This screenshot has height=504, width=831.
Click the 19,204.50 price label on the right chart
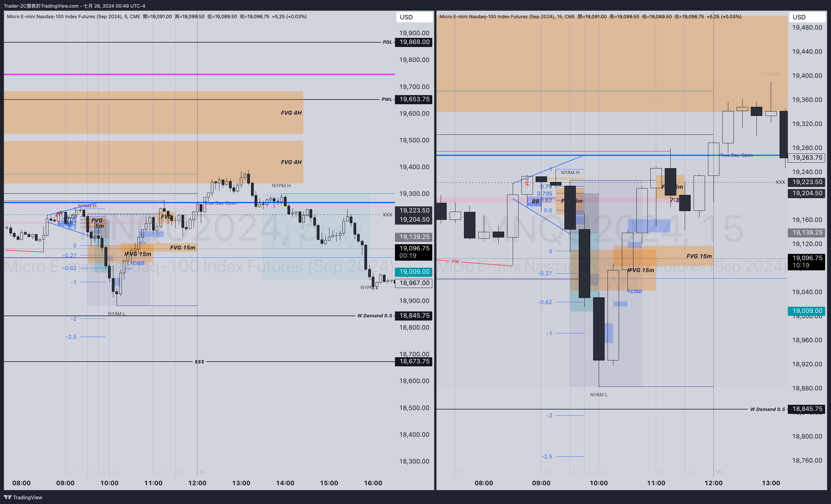tap(806, 193)
